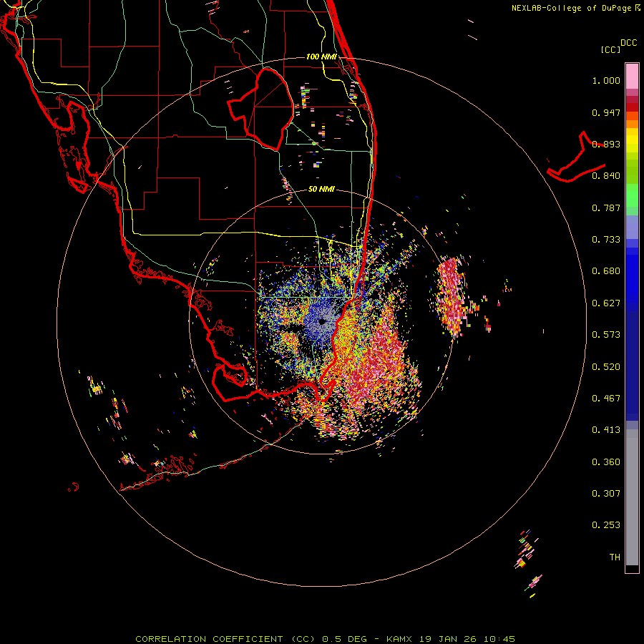Click the 19 JAN 26 date in caption
Image resolution: width=644 pixels, height=644 pixels.
tap(447, 639)
